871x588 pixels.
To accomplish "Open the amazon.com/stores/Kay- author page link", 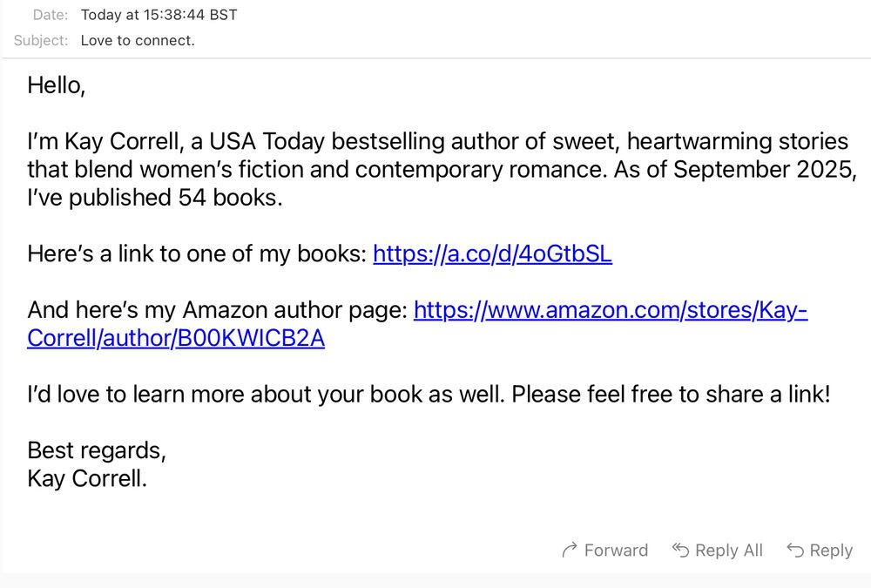I will pos(611,310).
